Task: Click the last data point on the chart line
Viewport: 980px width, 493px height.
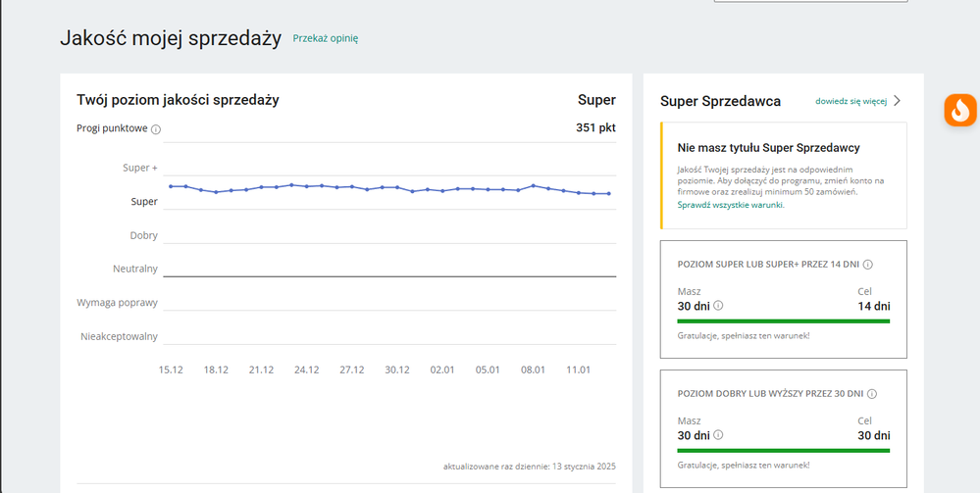Action: (x=609, y=194)
